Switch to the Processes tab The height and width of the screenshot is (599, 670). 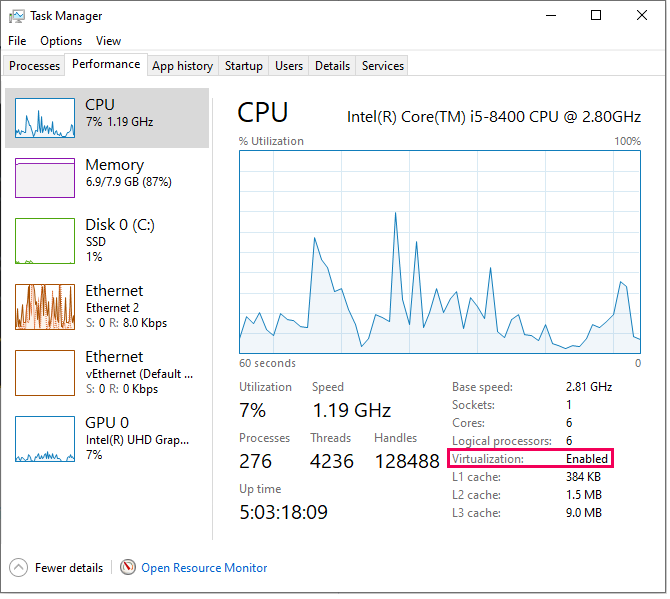35,66
